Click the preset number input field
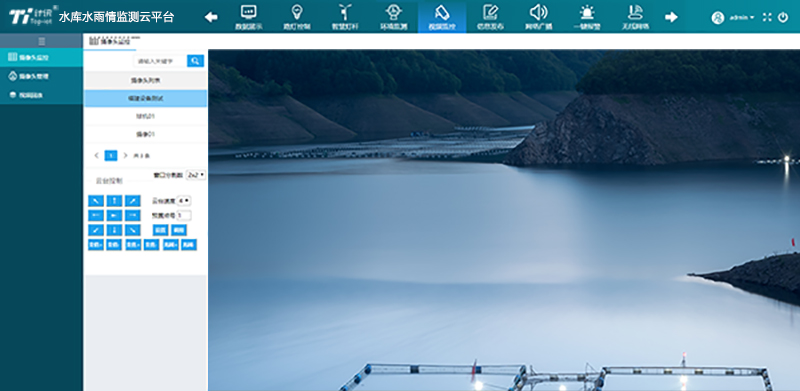The height and width of the screenshot is (391, 800). [x=184, y=215]
